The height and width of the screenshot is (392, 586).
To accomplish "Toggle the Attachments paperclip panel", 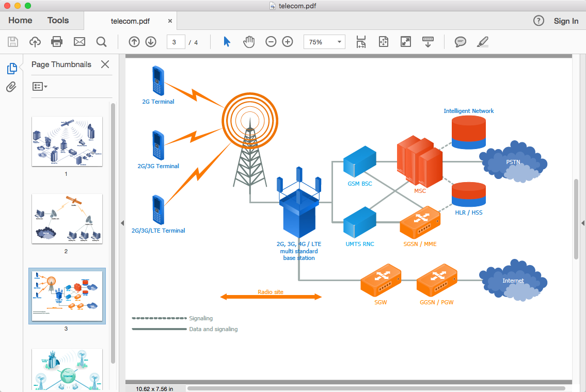I will [x=11, y=87].
